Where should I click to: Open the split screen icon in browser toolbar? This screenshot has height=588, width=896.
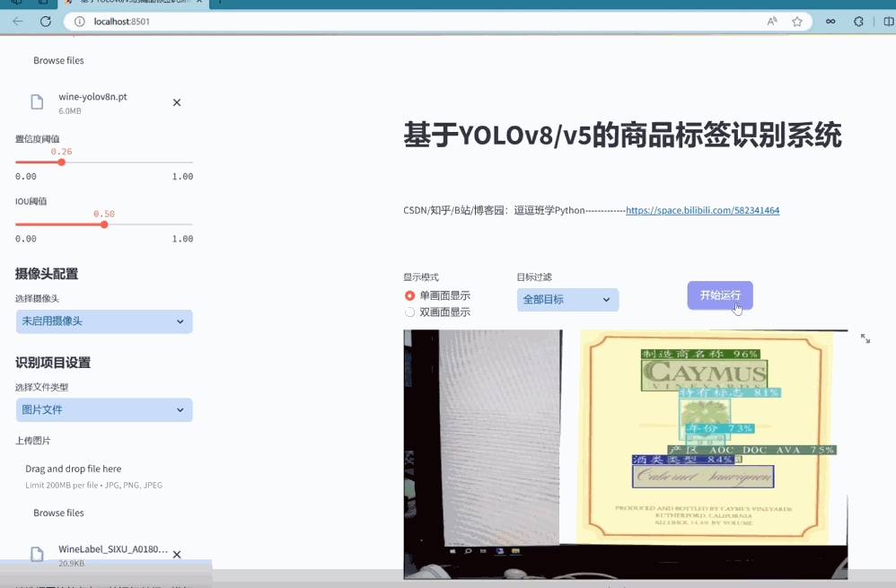click(x=889, y=22)
